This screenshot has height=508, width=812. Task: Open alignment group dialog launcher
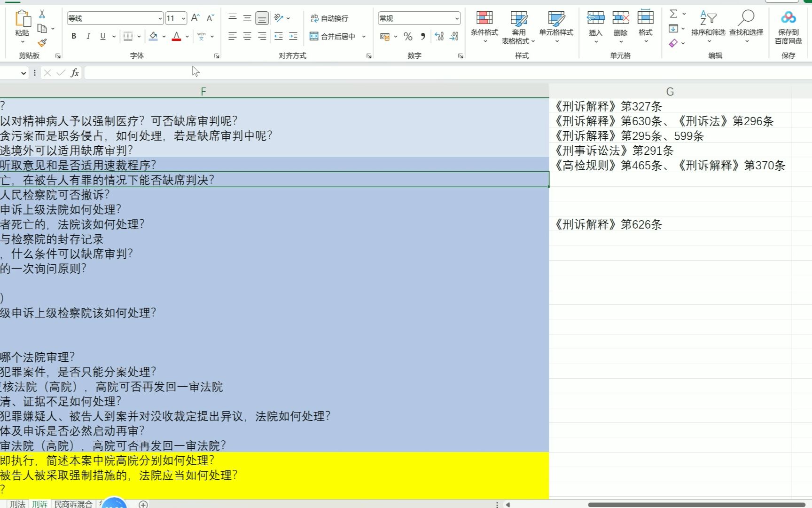(x=369, y=56)
